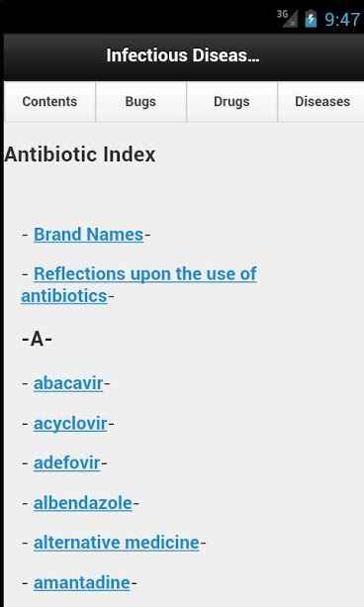
Task: Tap the Infectious Diseas… title bar
Action: (x=183, y=56)
